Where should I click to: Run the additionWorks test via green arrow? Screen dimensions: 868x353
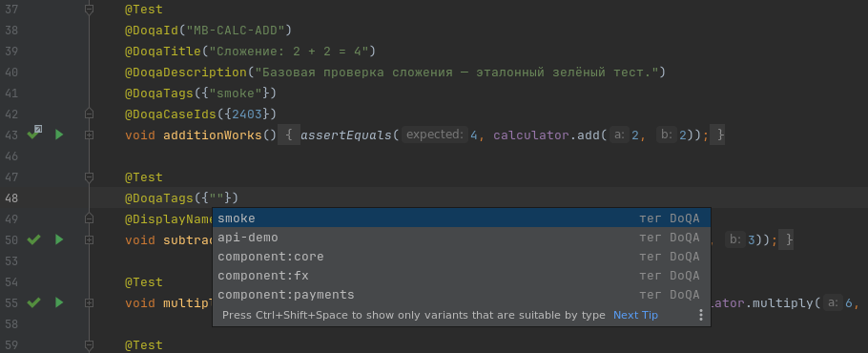(x=59, y=135)
